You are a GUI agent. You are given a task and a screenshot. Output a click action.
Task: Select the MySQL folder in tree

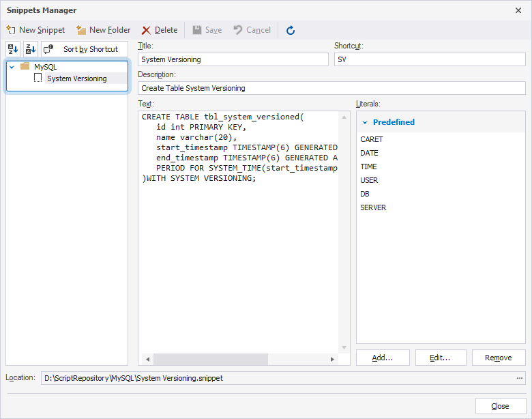point(46,67)
